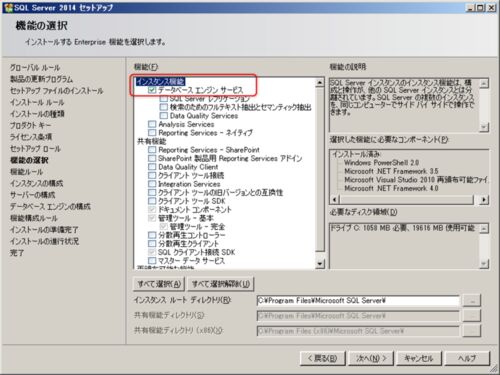Select the サーバーの構成 step
The width and height of the screenshot is (500, 375).
click(33, 195)
